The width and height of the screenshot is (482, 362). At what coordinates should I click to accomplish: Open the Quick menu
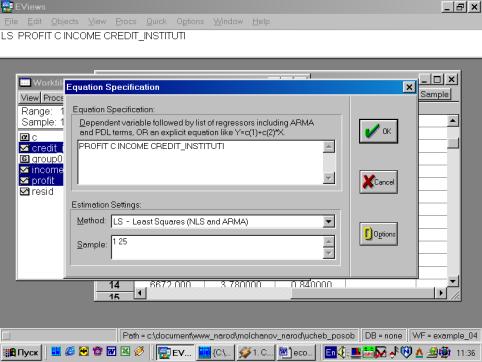tap(156, 21)
